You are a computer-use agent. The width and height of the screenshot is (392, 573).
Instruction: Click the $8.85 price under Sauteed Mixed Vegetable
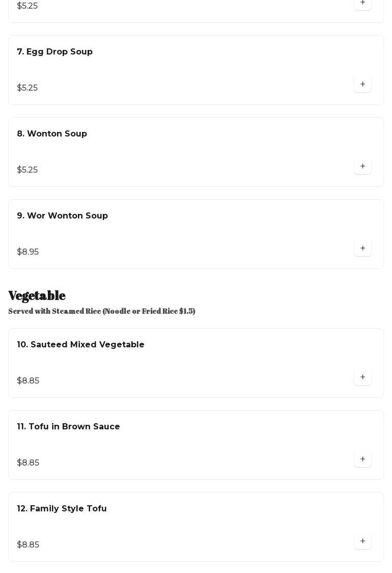point(28,381)
